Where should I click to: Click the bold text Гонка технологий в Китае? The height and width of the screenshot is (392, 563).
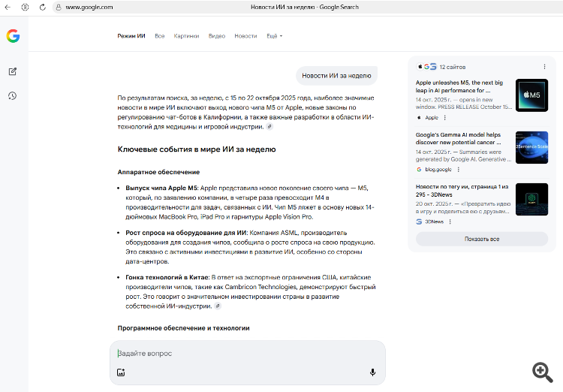click(x=167, y=277)
